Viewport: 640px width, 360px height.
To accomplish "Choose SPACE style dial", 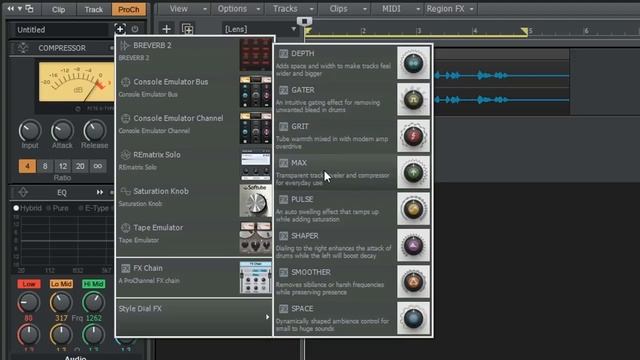I will coord(353,318).
